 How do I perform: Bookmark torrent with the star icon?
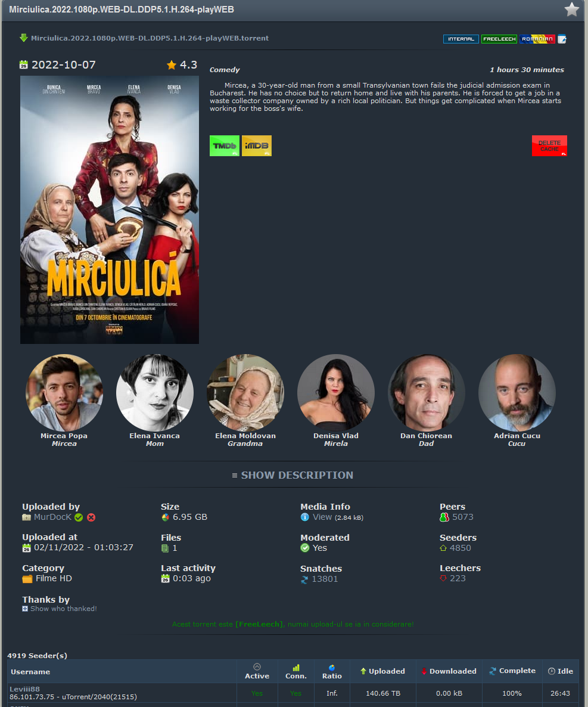571,10
